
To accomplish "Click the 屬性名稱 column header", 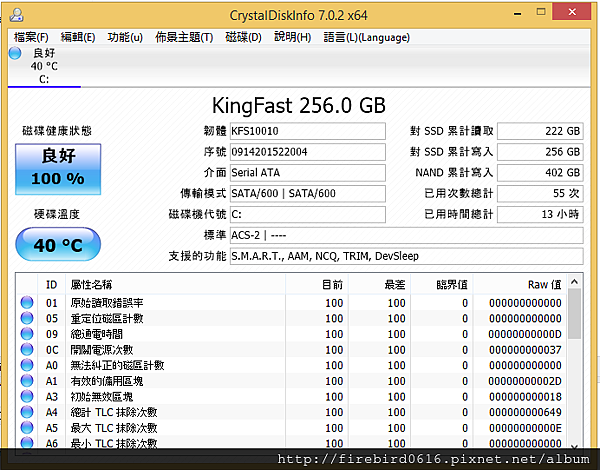I will [176, 285].
